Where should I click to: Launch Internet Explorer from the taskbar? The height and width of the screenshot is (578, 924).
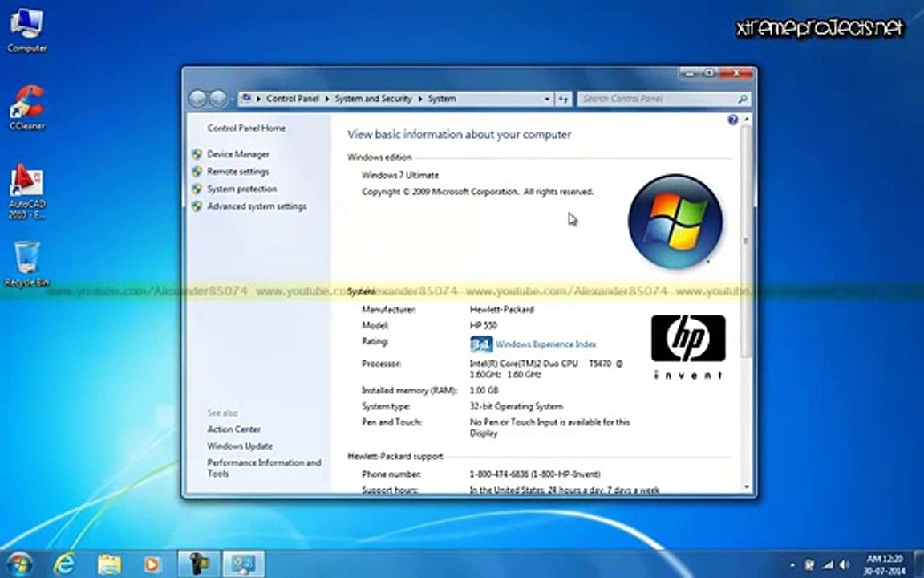63,564
